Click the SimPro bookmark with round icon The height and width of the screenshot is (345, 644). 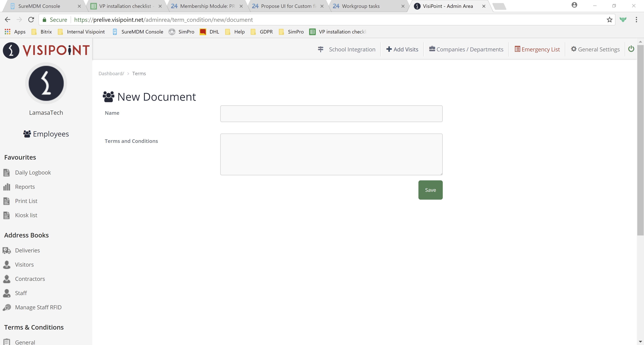click(x=181, y=32)
